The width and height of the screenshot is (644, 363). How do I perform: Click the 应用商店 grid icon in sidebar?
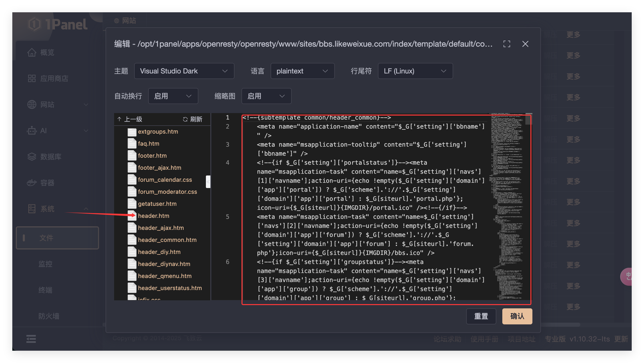(32, 78)
